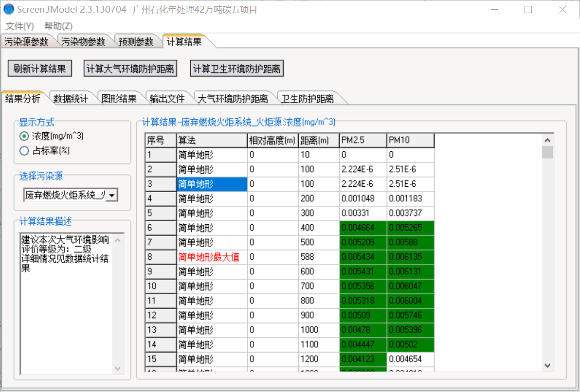
Task: Switch to the 预测参数 tab
Action: (136, 41)
